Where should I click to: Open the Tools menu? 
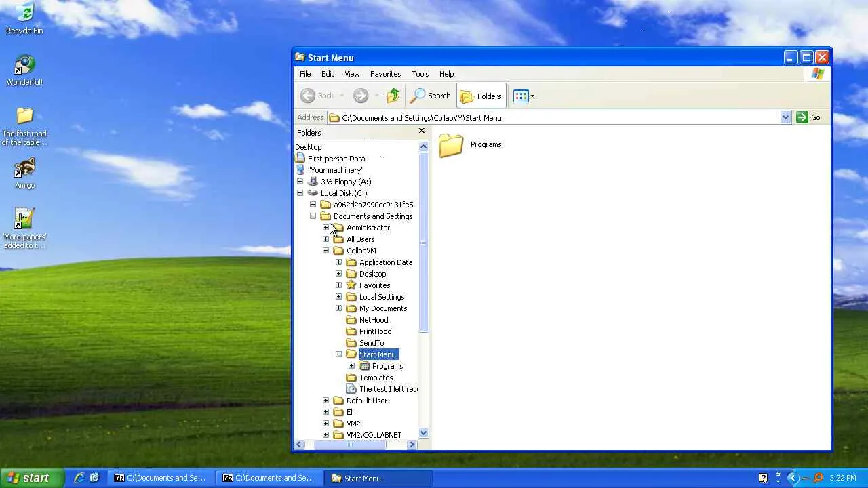click(420, 74)
